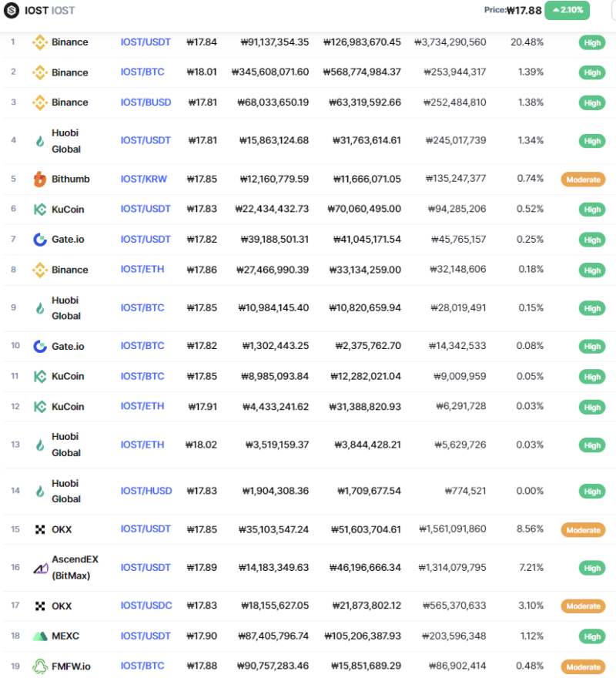Screen dimensions: 616x678
Task: Open the KuCoin IOST/USDT pair link
Action: click(146, 209)
